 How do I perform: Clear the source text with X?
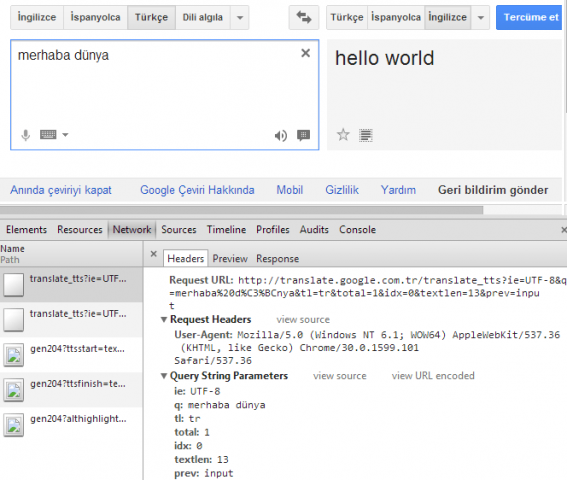click(x=306, y=53)
